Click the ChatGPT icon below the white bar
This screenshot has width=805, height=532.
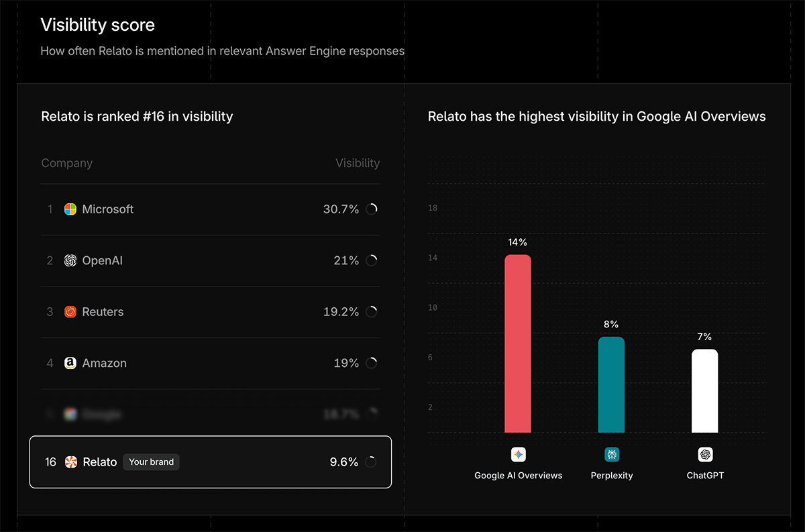click(704, 454)
